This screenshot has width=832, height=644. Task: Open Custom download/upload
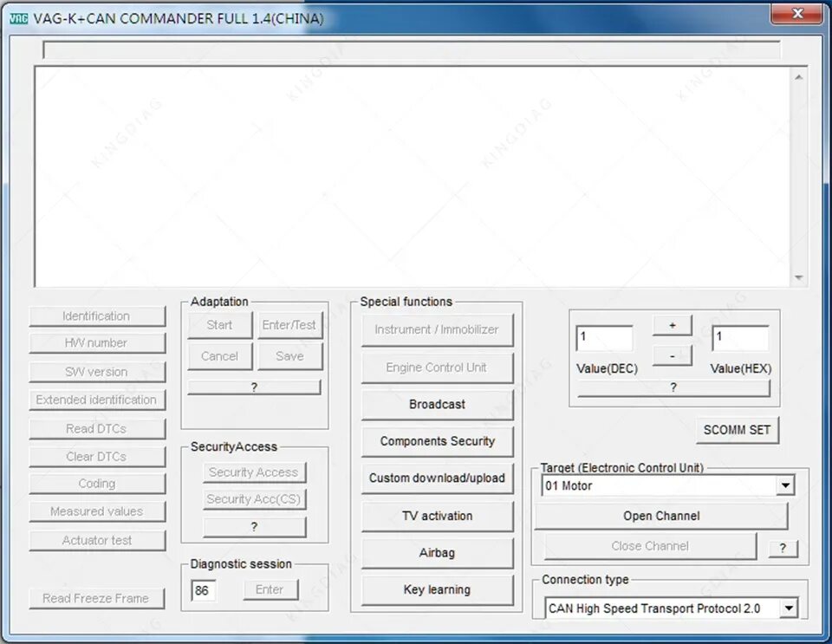tap(437, 478)
